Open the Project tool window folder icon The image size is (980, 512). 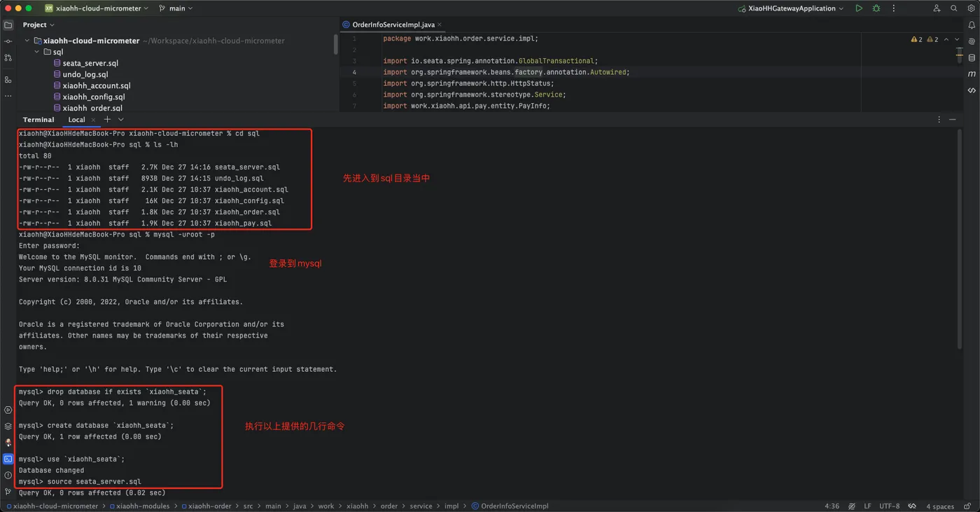[8, 25]
